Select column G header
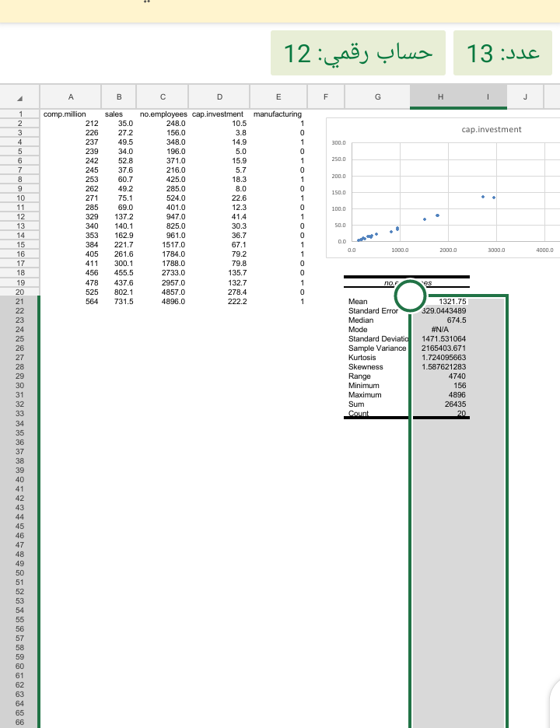The width and height of the screenshot is (560, 728). coord(377,96)
